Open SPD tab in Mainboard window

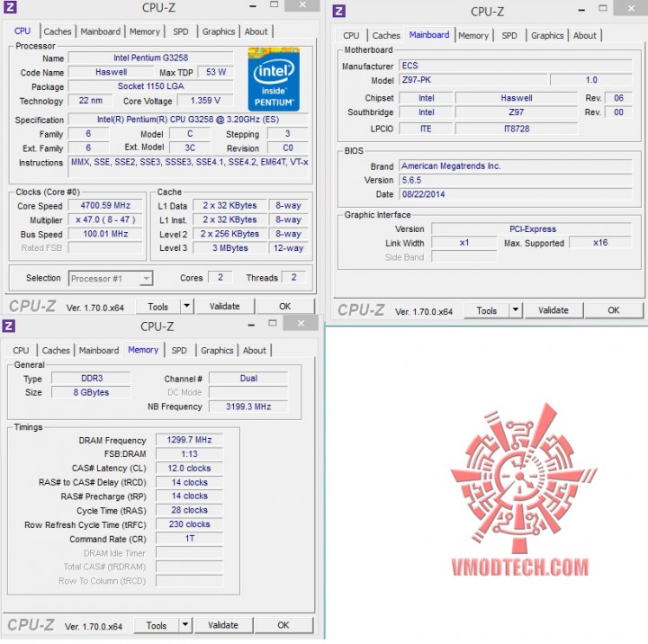(x=509, y=35)
